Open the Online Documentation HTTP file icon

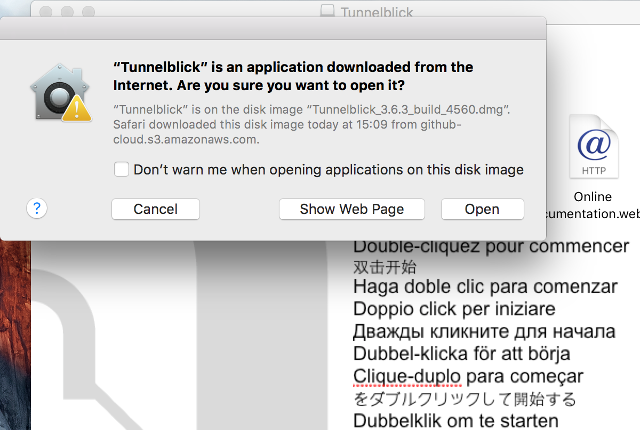pos(594,147)
